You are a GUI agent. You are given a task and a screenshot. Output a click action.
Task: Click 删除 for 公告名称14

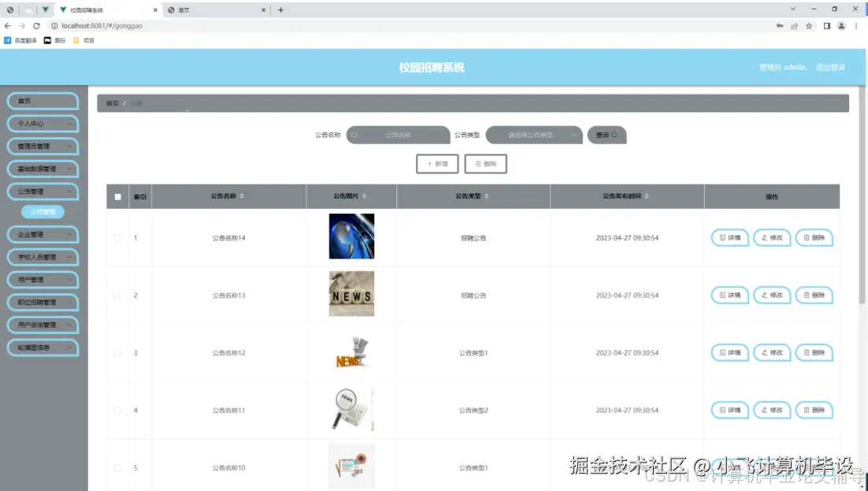pos(814,238)
